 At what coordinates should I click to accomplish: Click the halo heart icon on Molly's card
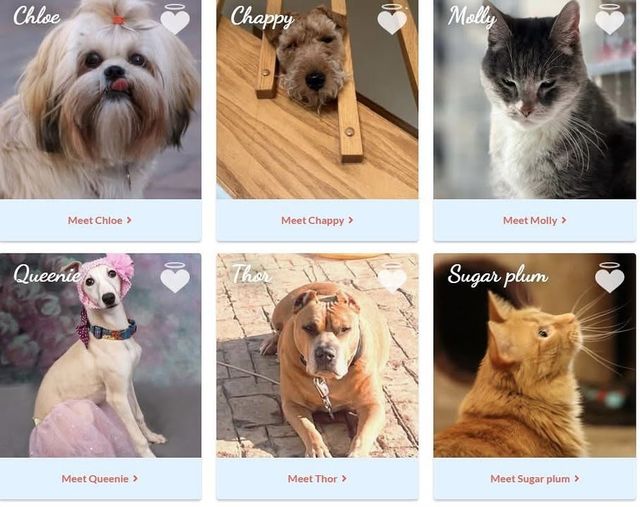coord(610,19)
